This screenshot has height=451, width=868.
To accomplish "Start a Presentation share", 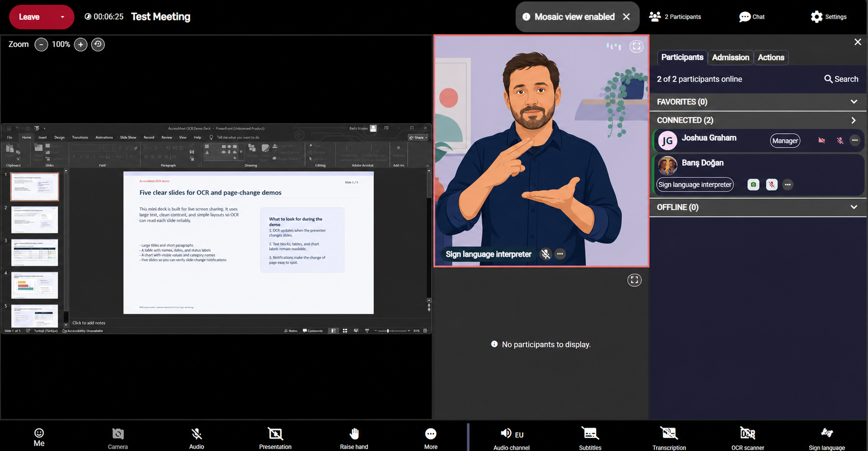I will [x=275, y=438].
